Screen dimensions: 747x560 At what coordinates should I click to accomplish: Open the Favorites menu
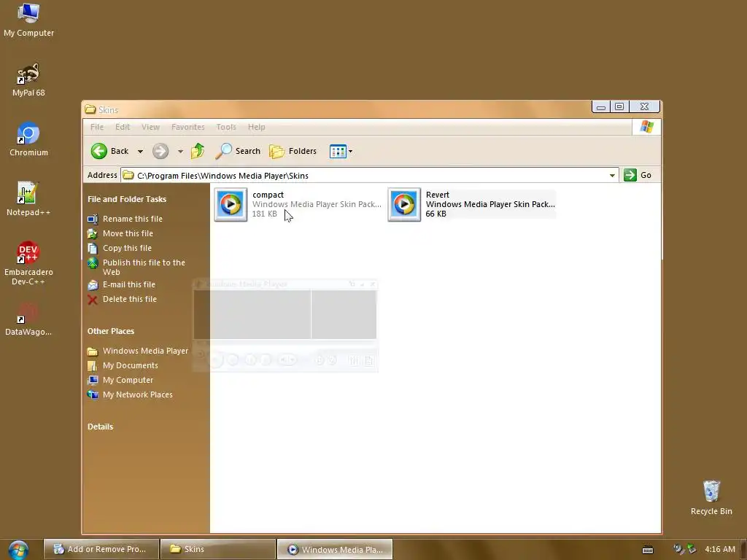coord(187,127)
